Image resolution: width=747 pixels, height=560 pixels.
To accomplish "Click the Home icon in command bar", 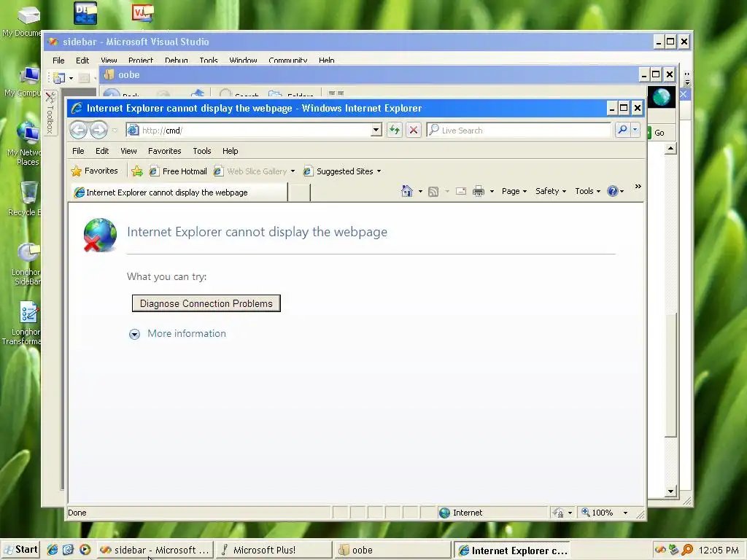I will [407, 191].
